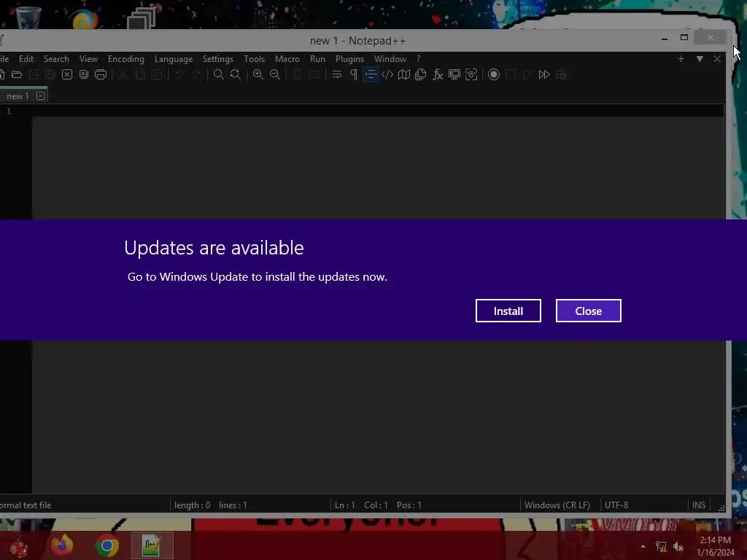Click the Print toolbar icon

(x=101, y=74)
